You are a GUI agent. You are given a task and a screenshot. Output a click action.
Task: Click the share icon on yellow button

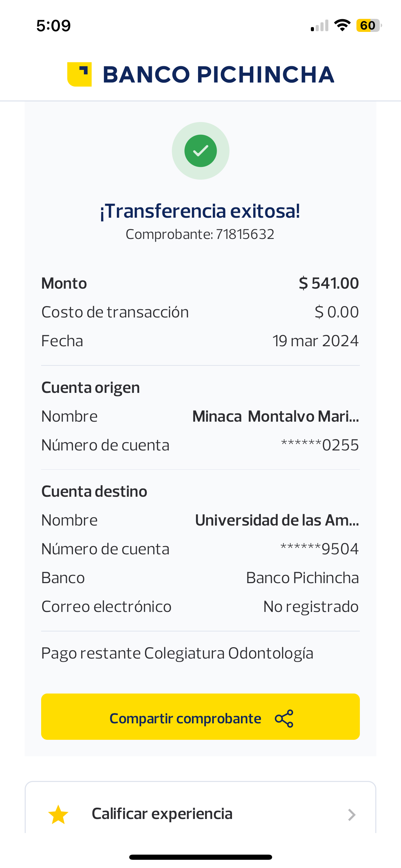click(x=284, y=719)
